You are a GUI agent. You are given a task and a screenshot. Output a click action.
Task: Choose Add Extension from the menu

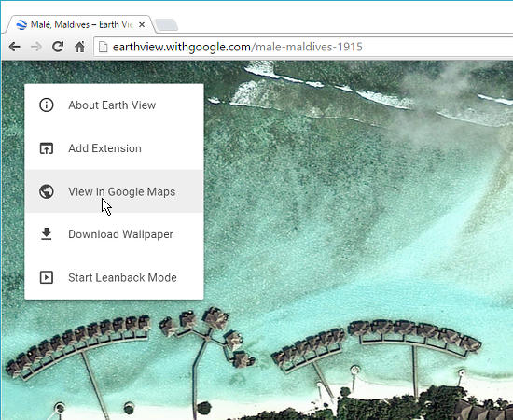click(114, 148)
